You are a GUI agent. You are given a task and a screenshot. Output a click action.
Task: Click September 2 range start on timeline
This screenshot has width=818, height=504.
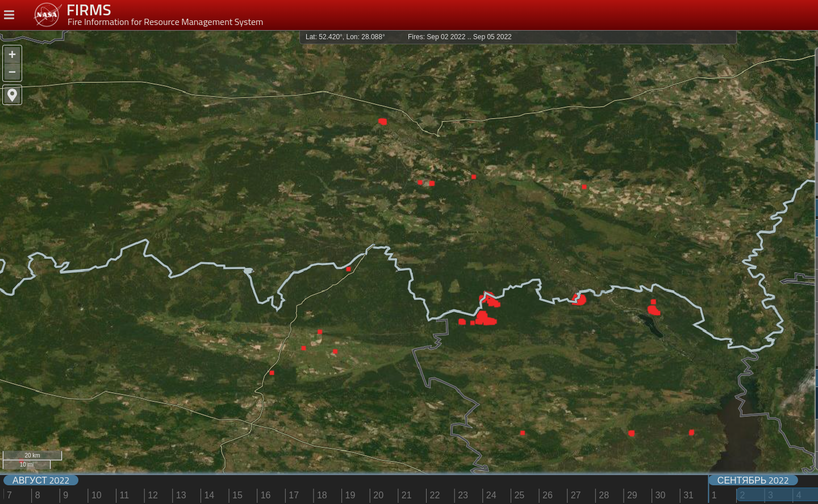click(742, 495)
